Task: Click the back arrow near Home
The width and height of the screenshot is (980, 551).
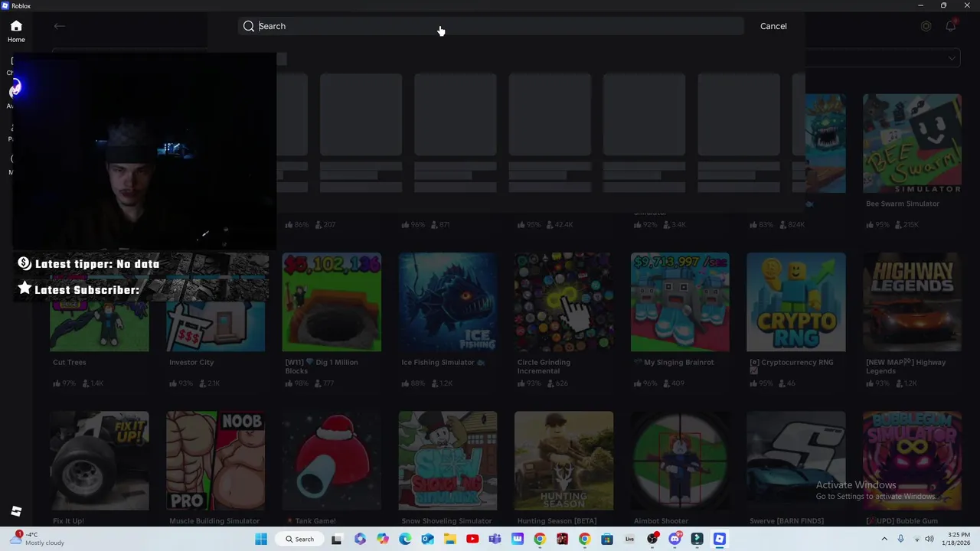Action: pos(59,26)
